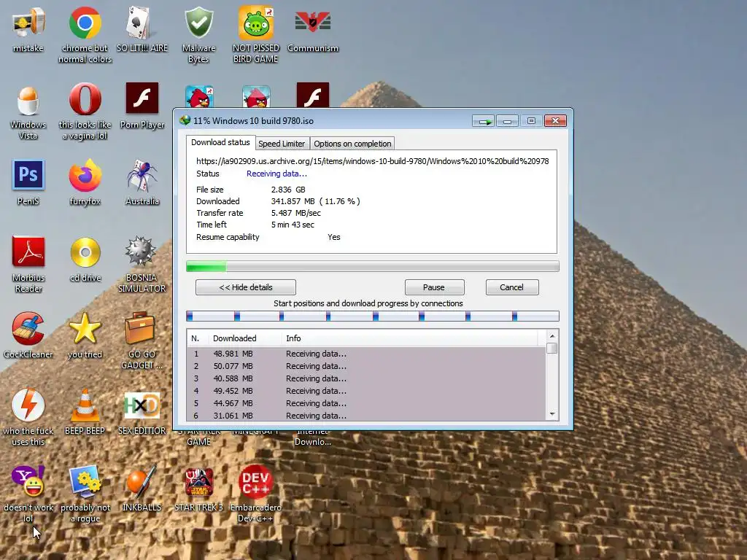747x560 pixels.
Task: Open the Options on completion tab
Action: pyautogui.click(x=352, y=144)
